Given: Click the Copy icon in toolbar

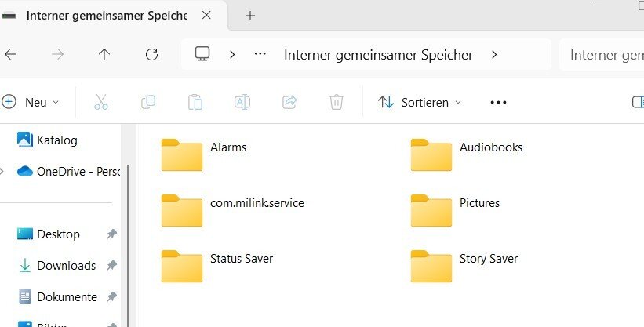Looking at the screenshot, I should (x=147, y=102).
